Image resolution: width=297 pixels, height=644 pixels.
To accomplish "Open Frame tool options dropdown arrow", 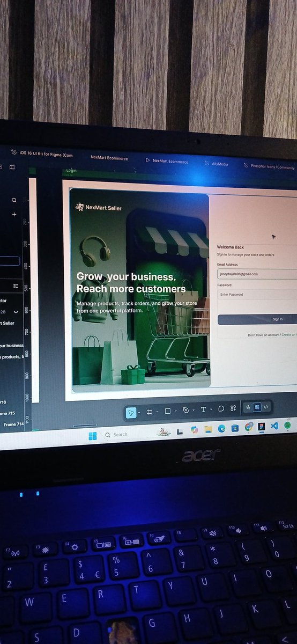I will point(157,412).
